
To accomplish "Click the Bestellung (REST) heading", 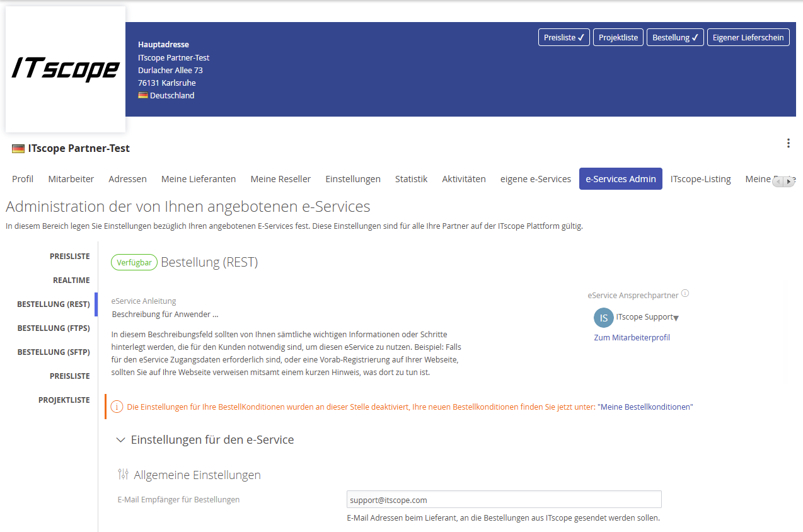I will click(x=209, y=262).
